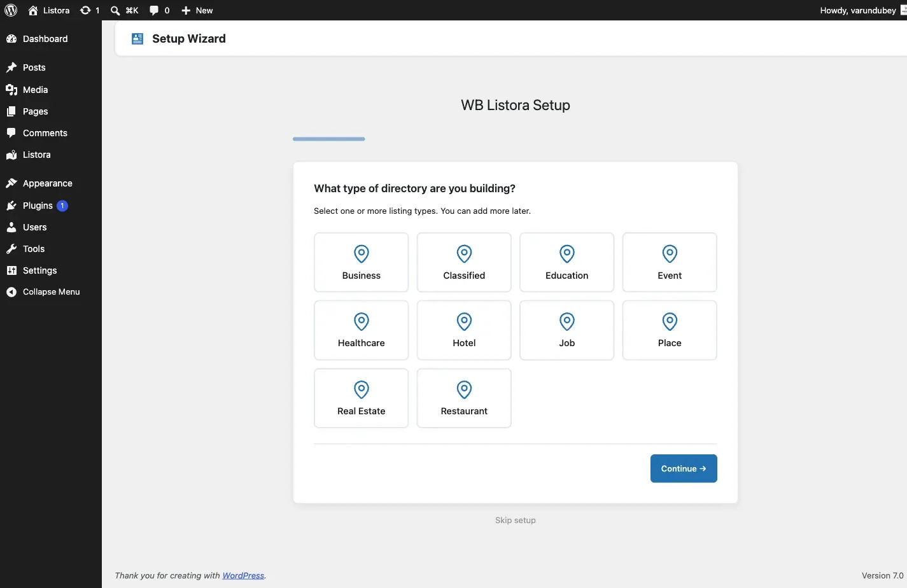Screen dimensions: 907x588
Task: Click the Plugins update count badge
Action: [x=62, y=206]
